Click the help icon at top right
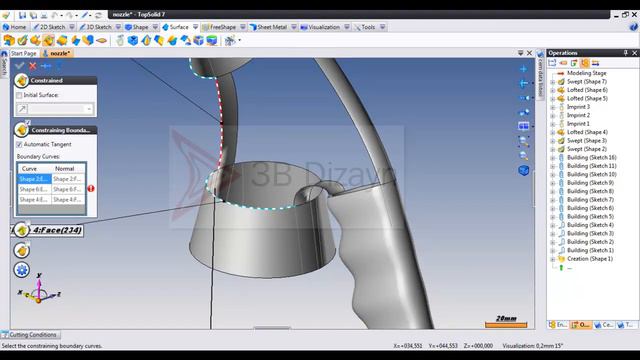This screenshot has width=640, height=360. (633, 27)
